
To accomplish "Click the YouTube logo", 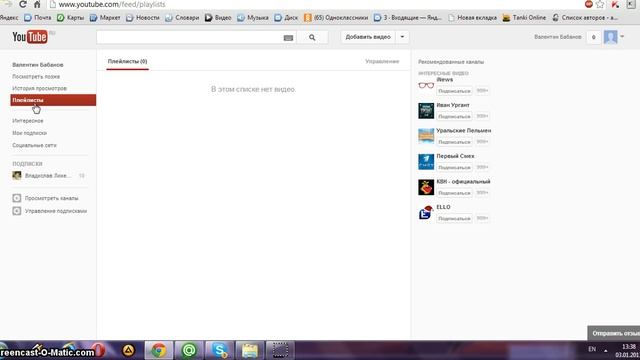I will click(30, 37).
